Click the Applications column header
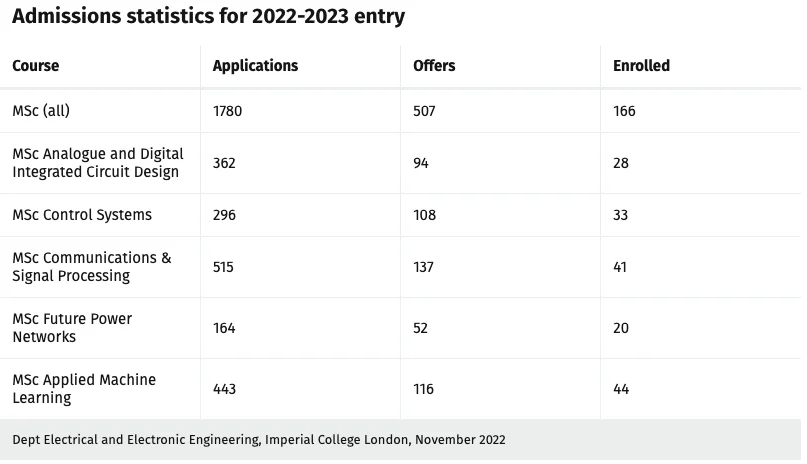 tap(255, 66)
